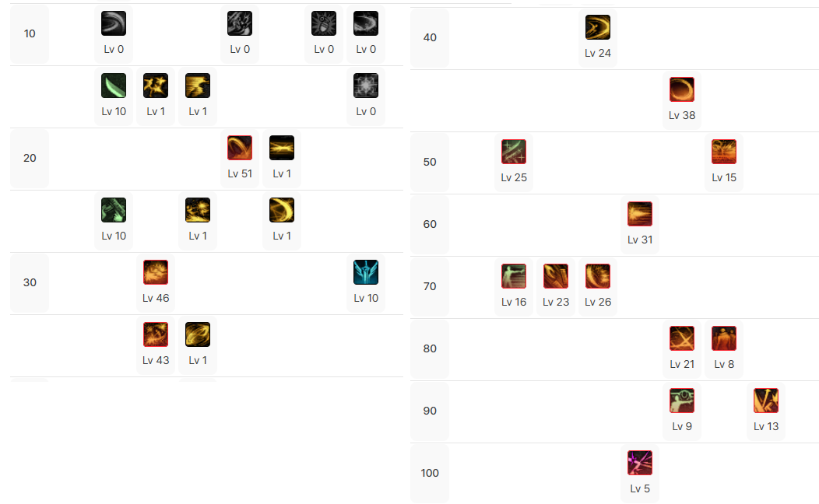The height and width of the screenshot is (504, 819).
Task: Select the Lv 26 skill icon
Action: point(598,276)
